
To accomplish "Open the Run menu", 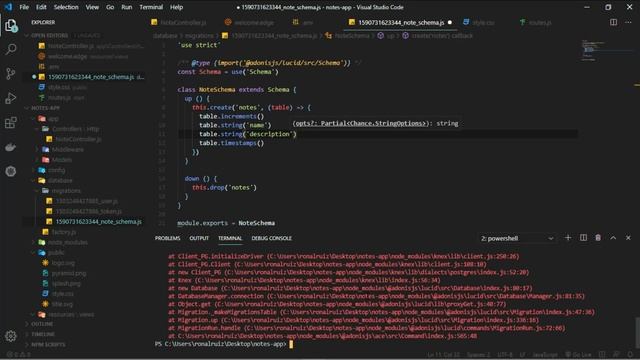I will pos(127,7).
